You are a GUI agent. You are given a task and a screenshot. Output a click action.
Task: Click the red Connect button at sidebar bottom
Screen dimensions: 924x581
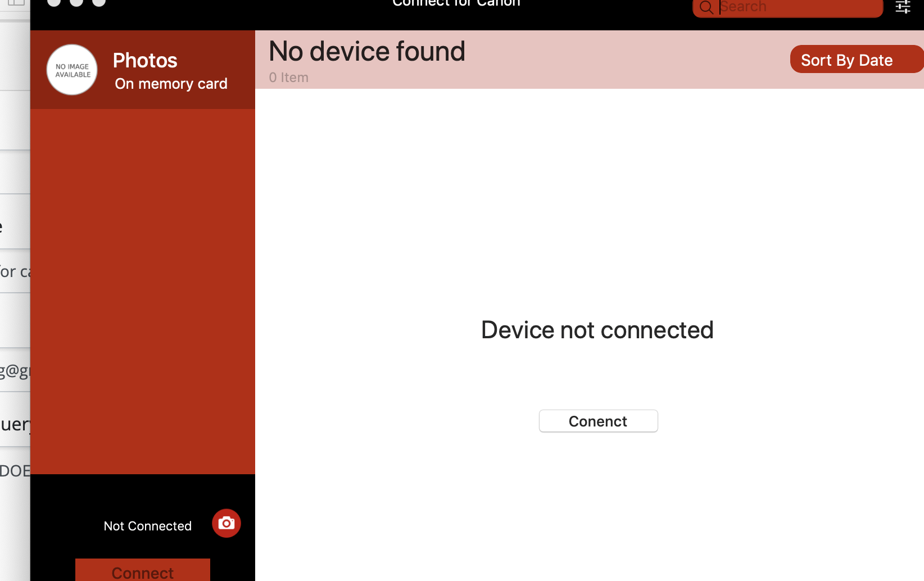tap(143, 570)
